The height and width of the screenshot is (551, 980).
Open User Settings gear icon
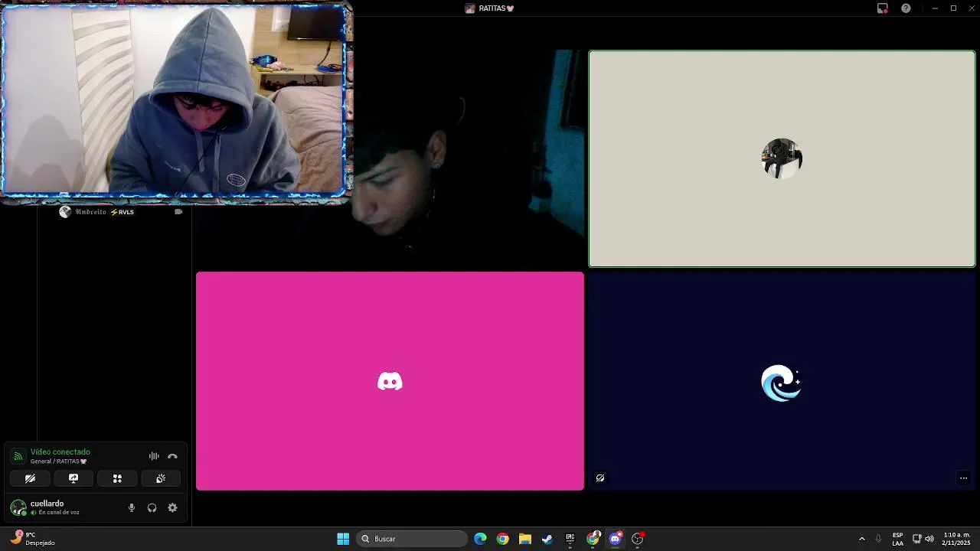click(x=172, y=507)
